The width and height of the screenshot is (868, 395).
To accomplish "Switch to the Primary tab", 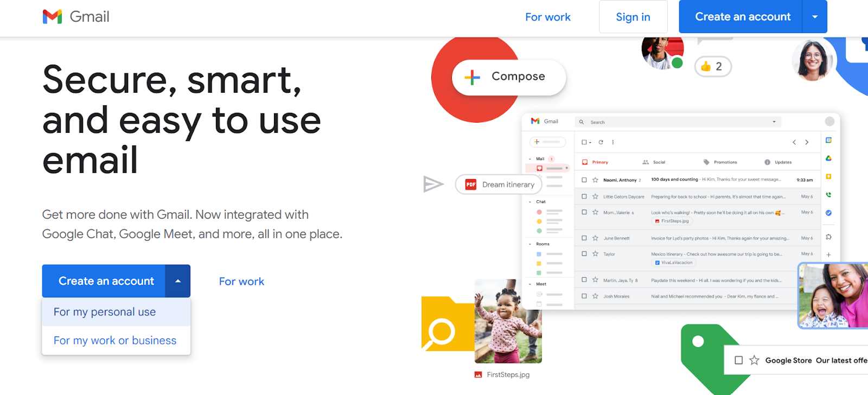I will pos(595,162).
